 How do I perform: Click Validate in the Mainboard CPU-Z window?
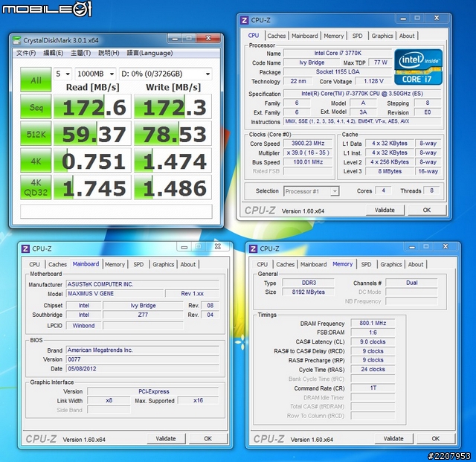click(166, 439)
